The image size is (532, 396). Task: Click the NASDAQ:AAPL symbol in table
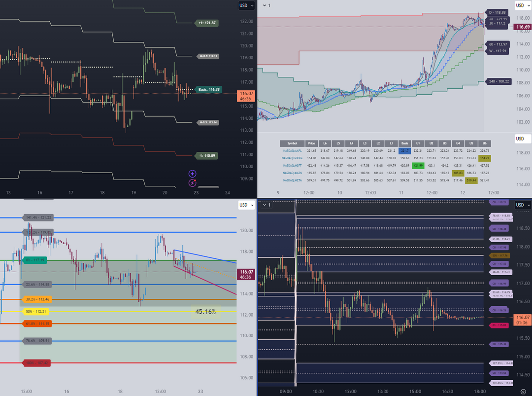click(x=292, y=151)
